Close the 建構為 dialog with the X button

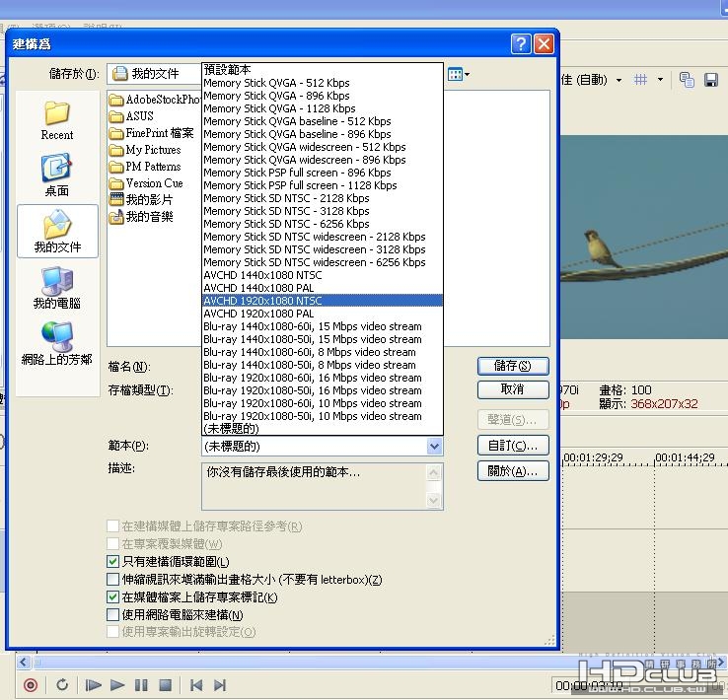tap(544, 44)
